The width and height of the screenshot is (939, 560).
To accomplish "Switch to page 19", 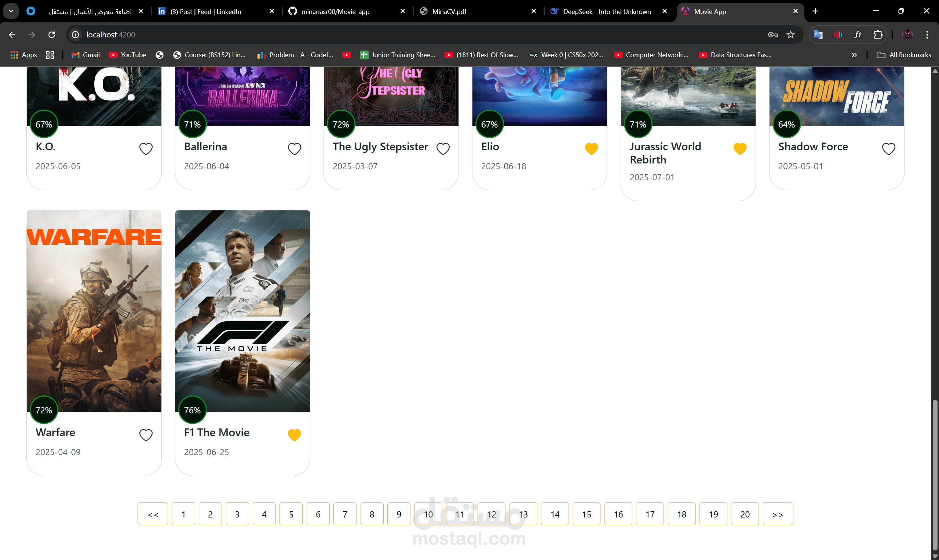I will click(713, 513).
